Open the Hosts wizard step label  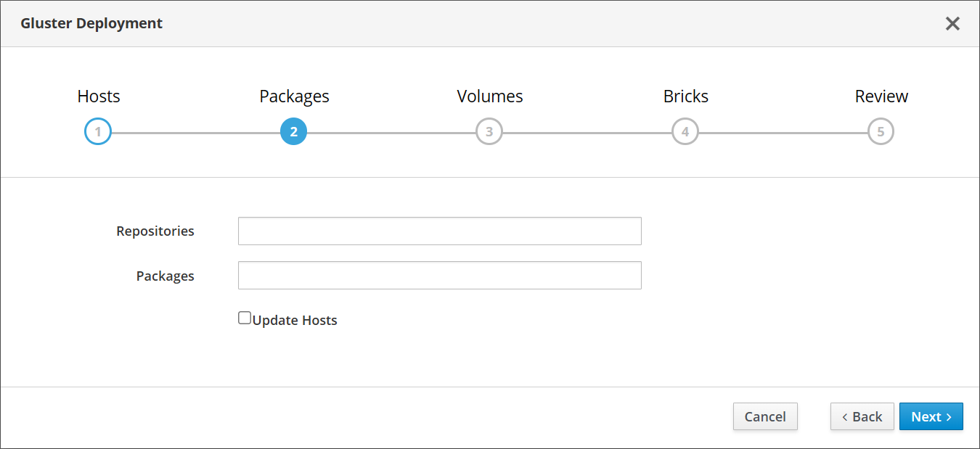point(99,96)
